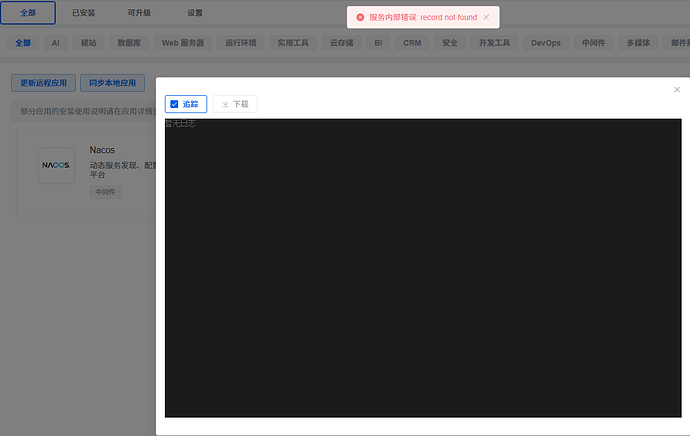
Task: Click 更新远程应用 button
Action: point(43,83)
